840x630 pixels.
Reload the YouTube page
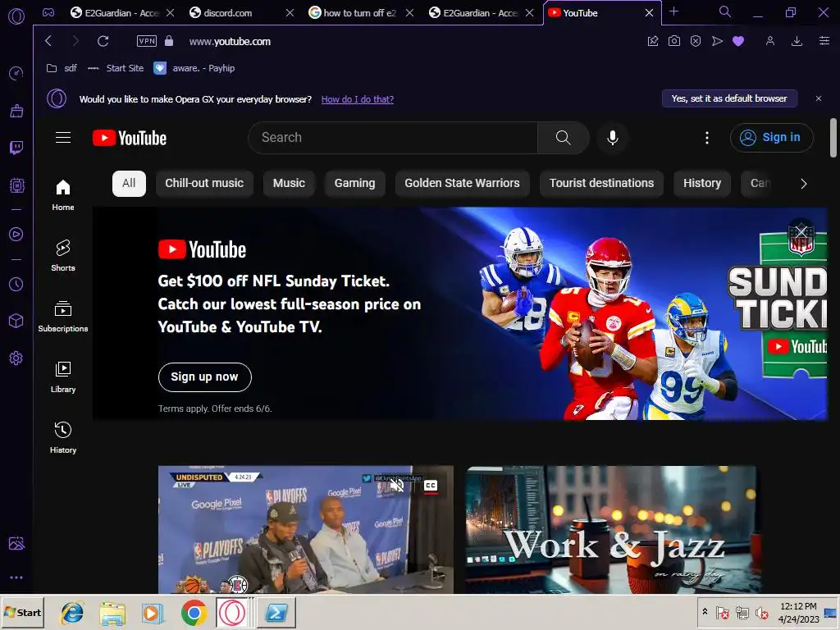103,41
